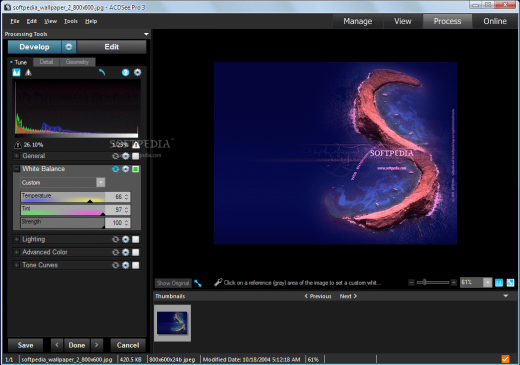This screenshot has height=365, width=520.
Task: Click the highlight clipping warning triangle icon
Action: (x=136, y=145)
